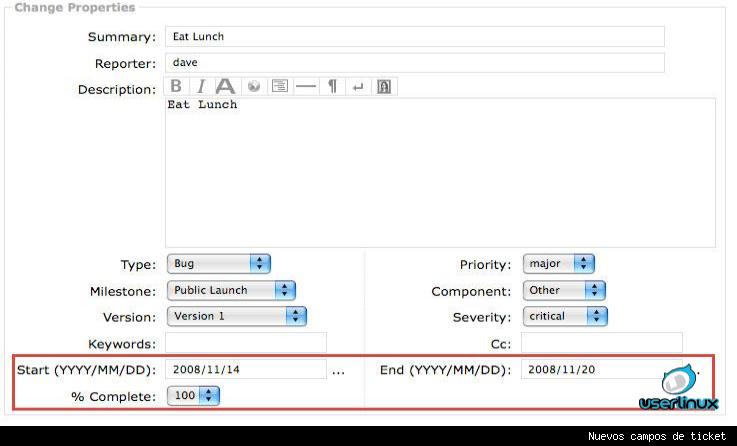Click the image insert toolbar icon

click(384, 87)
